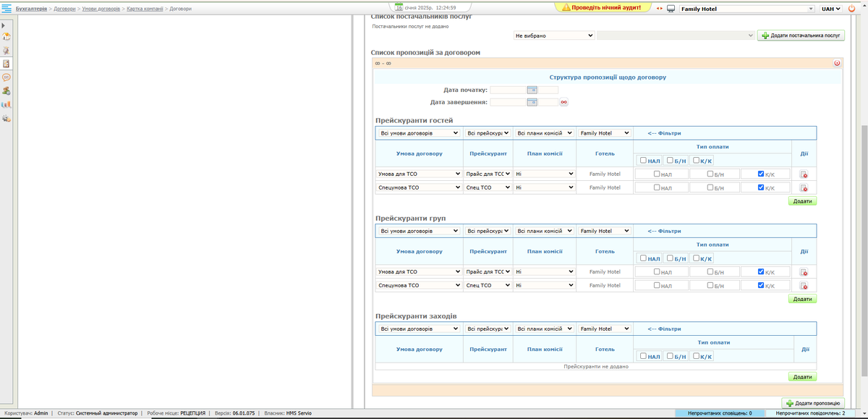Click the sidebar bar chart reports icon
This screenshot has height=419, width=868.
[7, 104]
